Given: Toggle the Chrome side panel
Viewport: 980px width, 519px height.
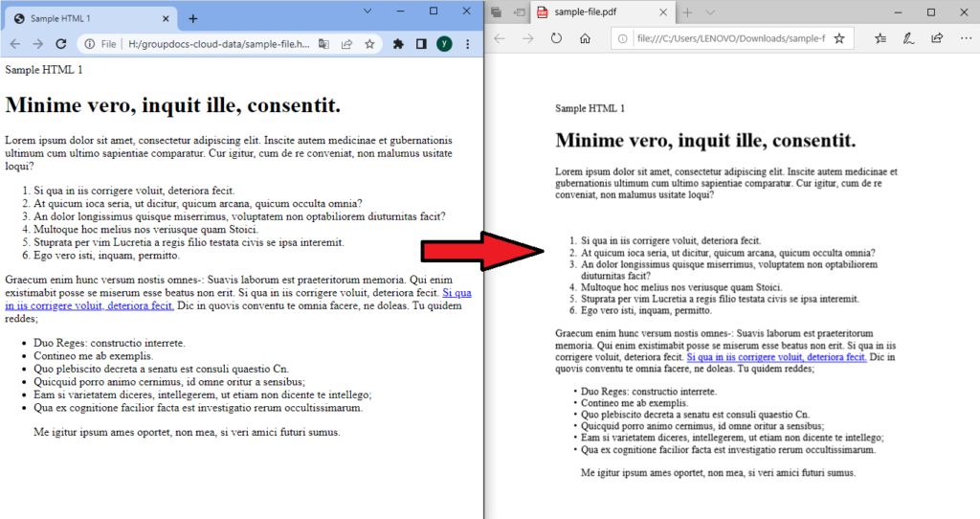Looking at the screenshot, I should point(421,44).
